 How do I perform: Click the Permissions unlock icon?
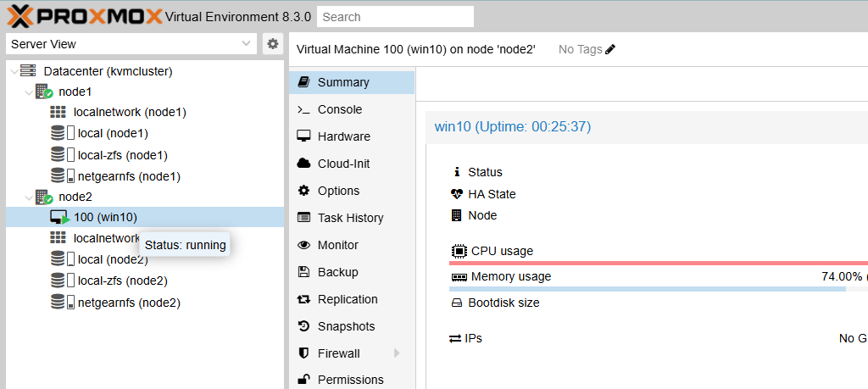point(303,380)
